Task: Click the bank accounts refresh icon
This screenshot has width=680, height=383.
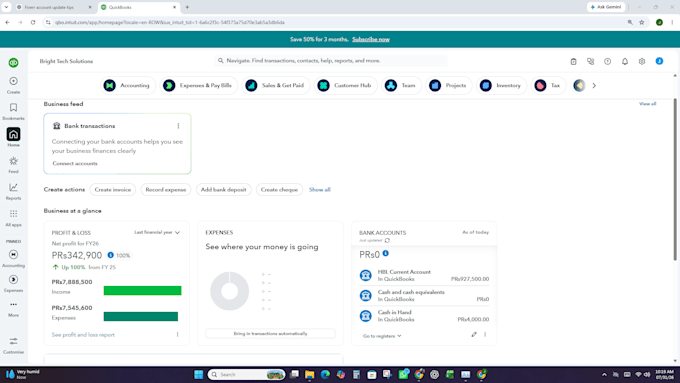Action: (x=387, y=240)
